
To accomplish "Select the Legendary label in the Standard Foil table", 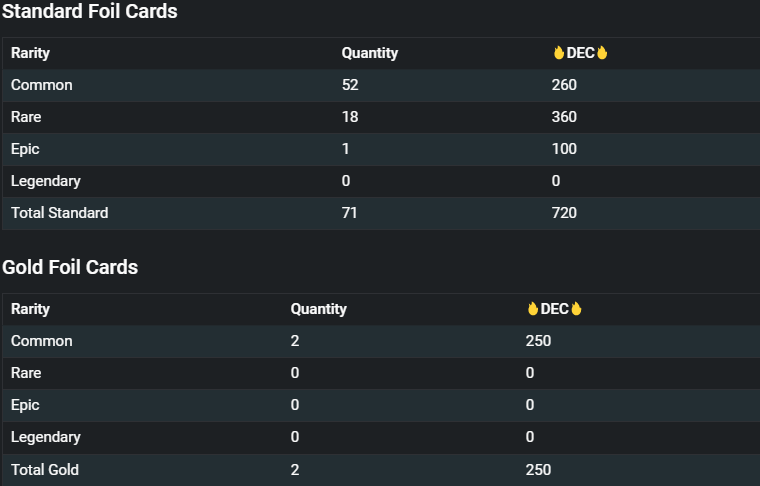I will [46, 181].
